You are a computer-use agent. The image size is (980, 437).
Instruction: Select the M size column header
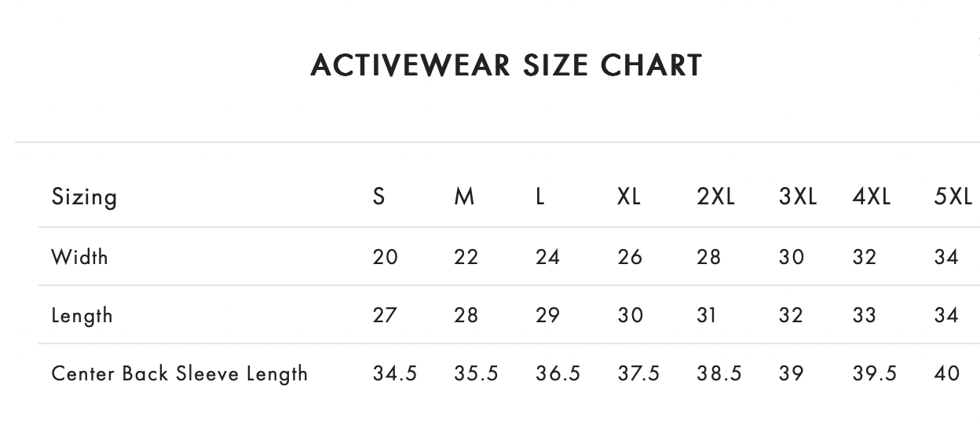pos(464,196)
